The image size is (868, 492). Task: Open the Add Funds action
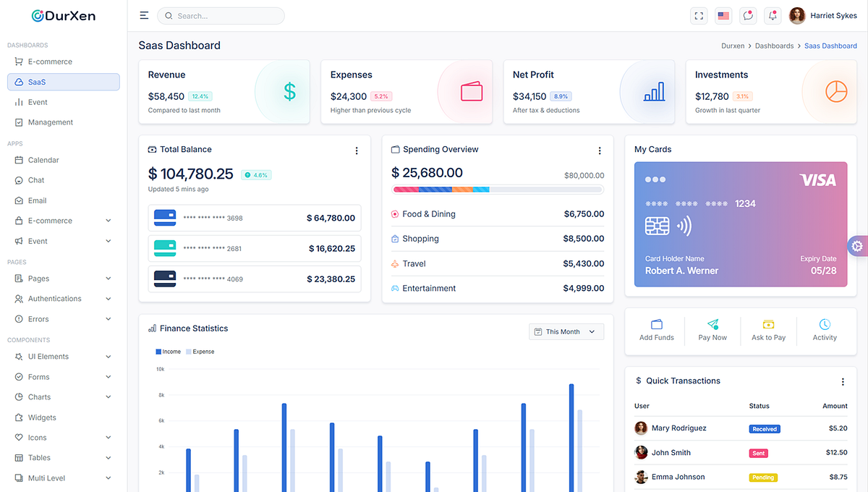click(656, 331)
